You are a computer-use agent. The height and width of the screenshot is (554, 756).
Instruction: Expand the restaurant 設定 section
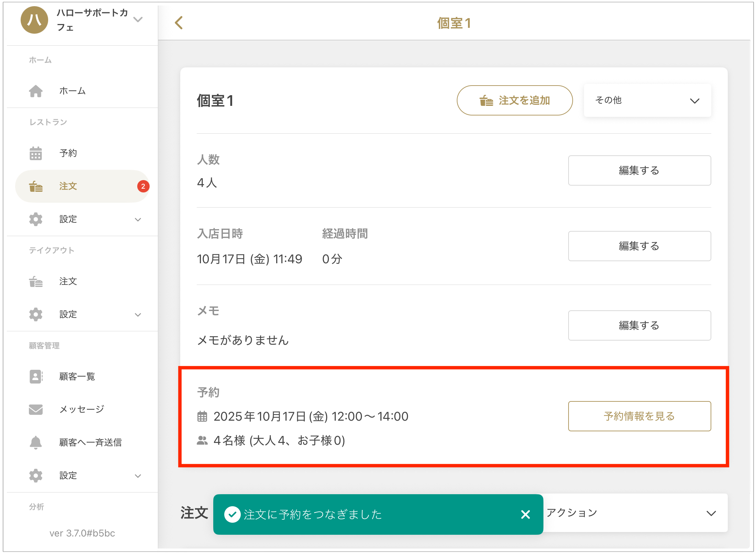[138, 219]
